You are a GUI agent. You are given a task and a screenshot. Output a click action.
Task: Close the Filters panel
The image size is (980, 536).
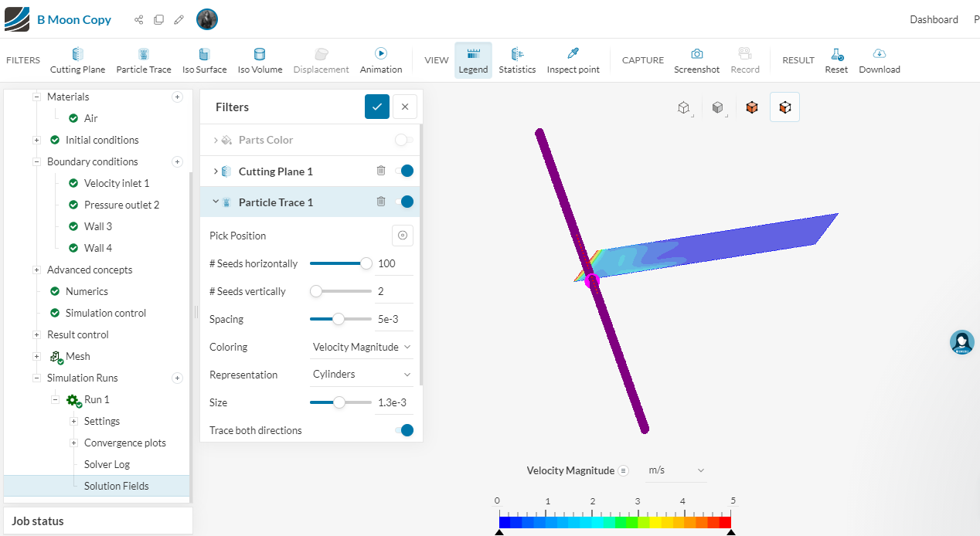(x=405, y=107)
